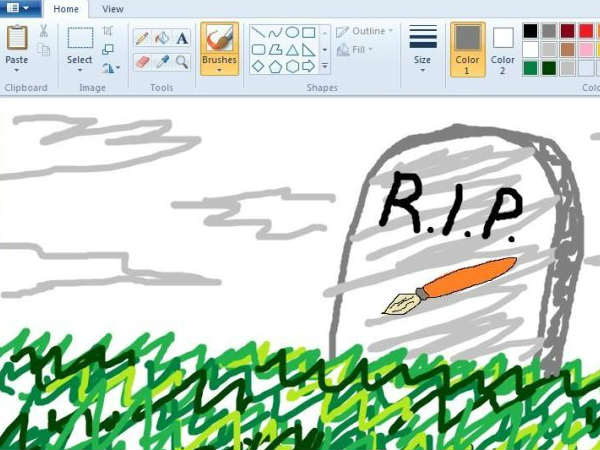Pick the Pentagon shape
This screenshot has width=600, height=450.
(275, 66)
